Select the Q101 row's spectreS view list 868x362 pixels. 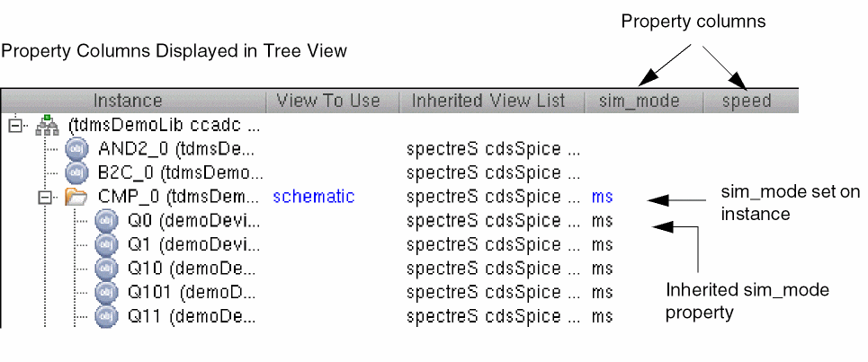[493, 292]
